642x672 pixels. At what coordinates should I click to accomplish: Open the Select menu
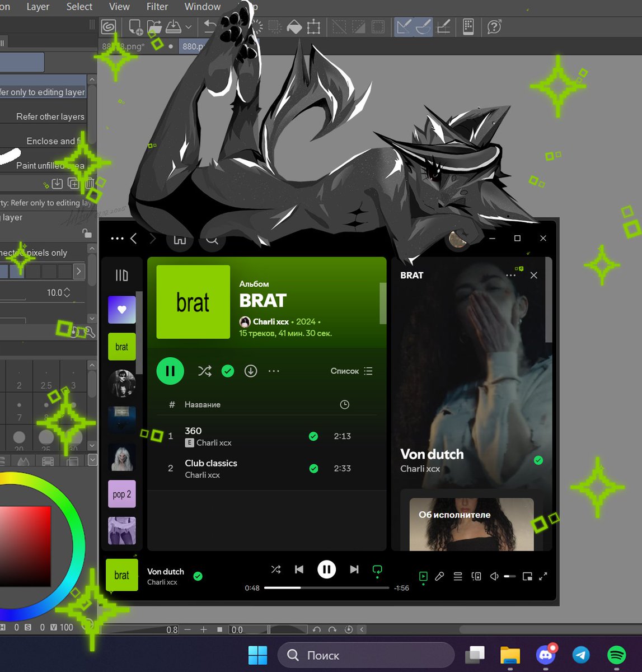coord(79,7)
